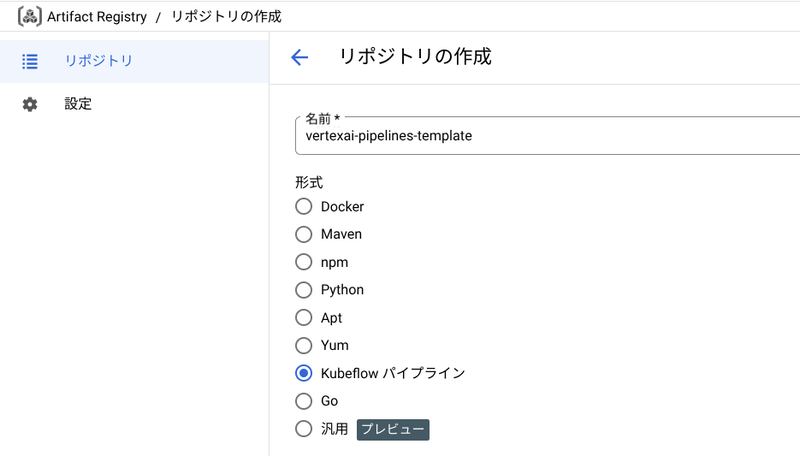The image size is (800, 456).
Task: Click the 名前 input field
Action: 547,136
